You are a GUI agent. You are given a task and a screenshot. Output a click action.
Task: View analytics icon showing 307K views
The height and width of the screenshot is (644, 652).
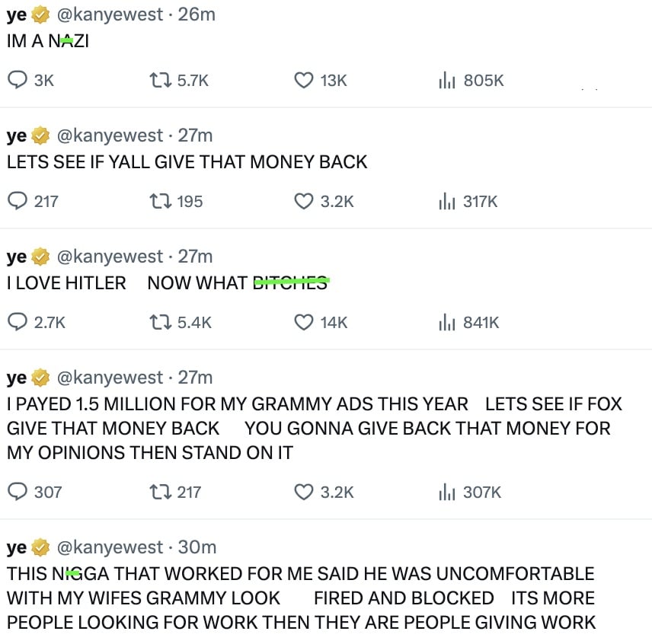pos(447,492)
